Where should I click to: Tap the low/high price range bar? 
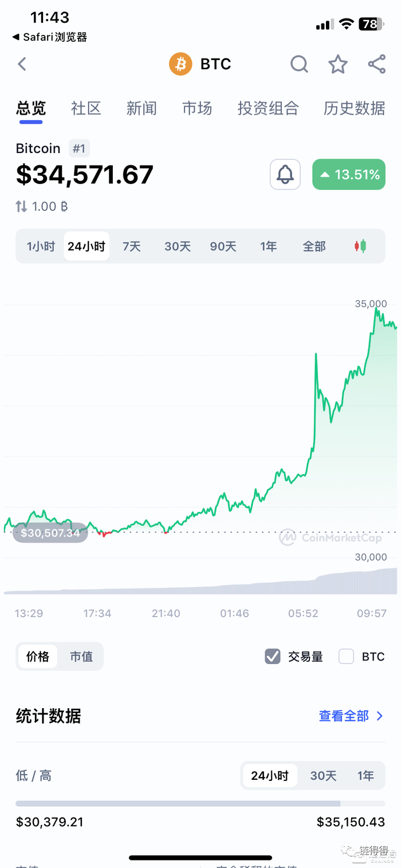click(x=200, y=804)
